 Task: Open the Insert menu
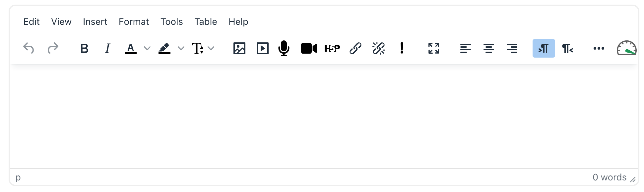point(95,22)
